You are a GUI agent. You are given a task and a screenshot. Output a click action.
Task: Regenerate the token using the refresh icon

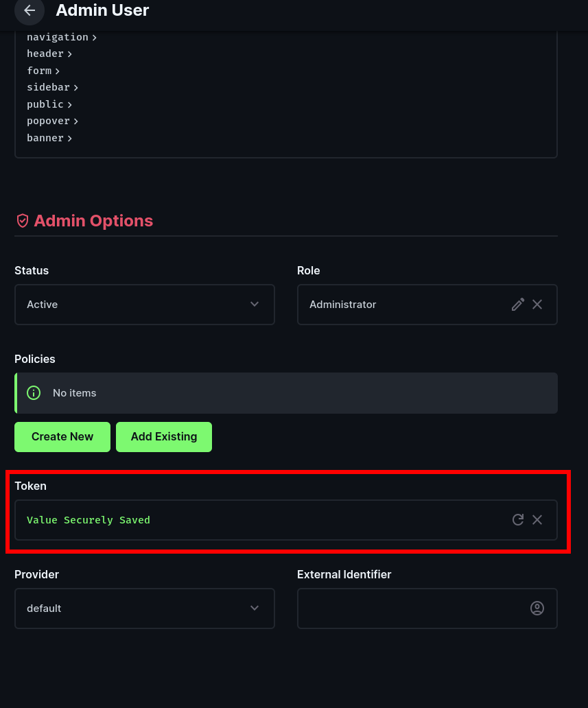tap(518, 519)
